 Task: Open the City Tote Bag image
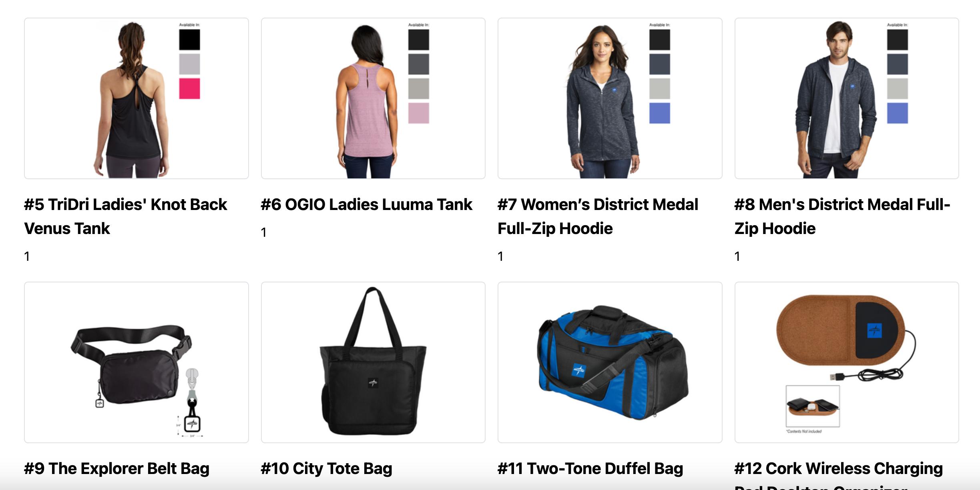coord(373,362)
